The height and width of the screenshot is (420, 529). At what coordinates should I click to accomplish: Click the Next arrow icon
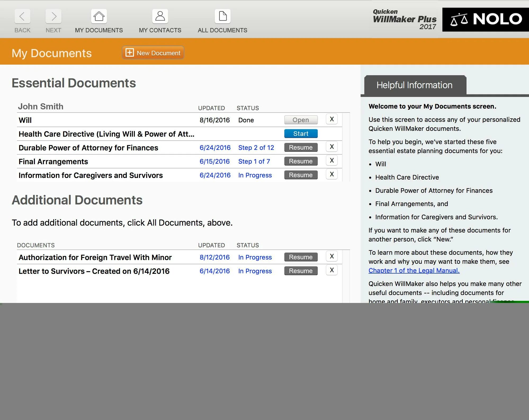(x=53, y=16)
